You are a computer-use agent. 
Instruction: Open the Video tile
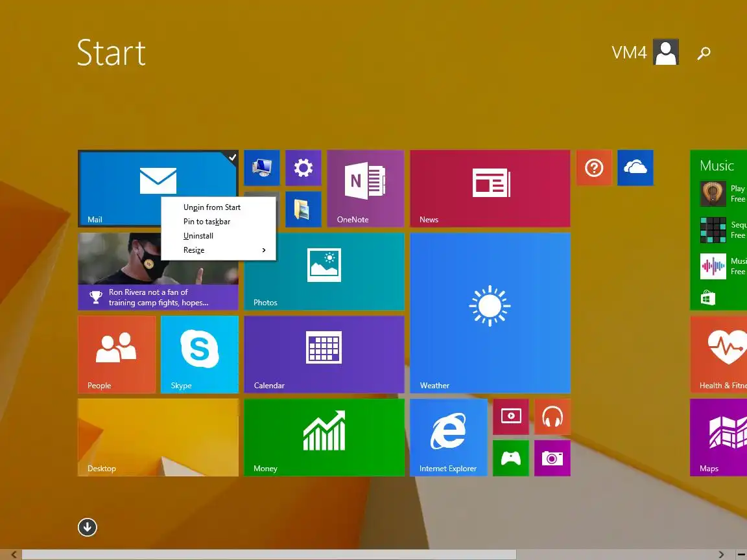(x=511, y=417)
